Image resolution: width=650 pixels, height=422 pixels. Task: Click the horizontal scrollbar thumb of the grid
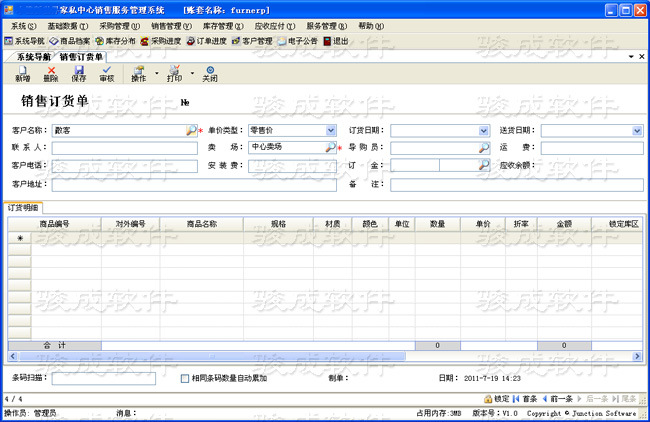click(213, 356)
